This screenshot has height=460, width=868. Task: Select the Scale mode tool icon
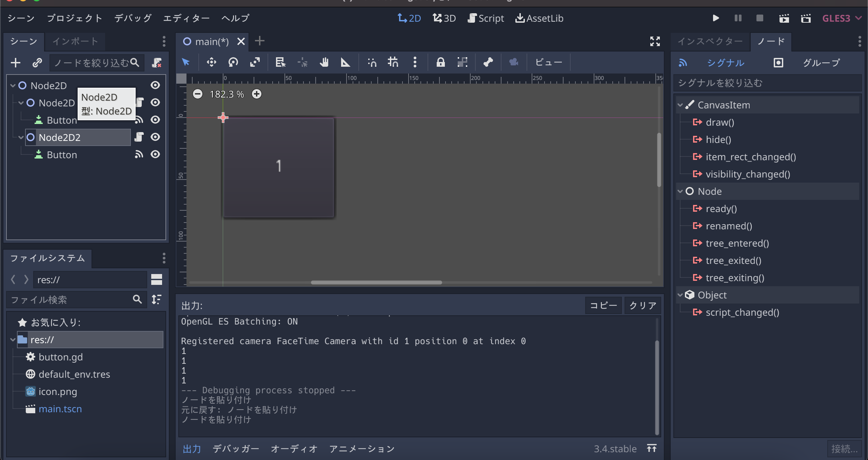pos(255,62)
